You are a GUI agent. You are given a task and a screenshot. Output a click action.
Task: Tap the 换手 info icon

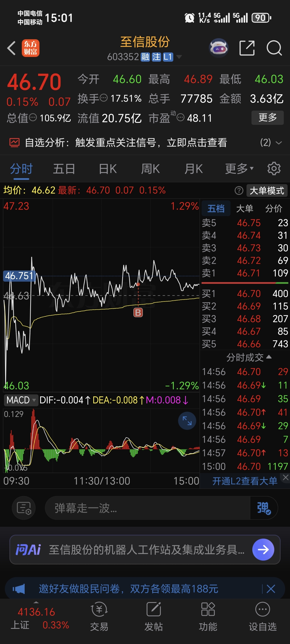tap(103, 98)
